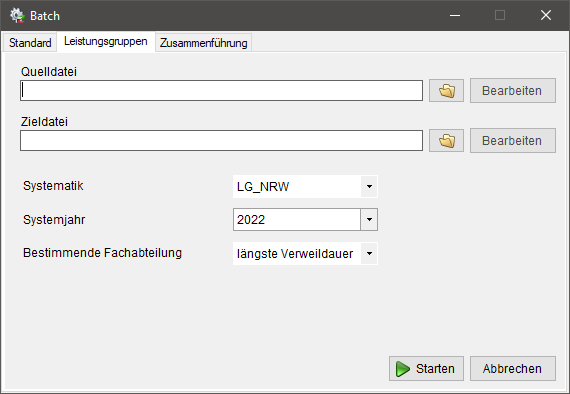
Task: Click the Bestimmende Fachabteilung label
Action: pos(102,253)
